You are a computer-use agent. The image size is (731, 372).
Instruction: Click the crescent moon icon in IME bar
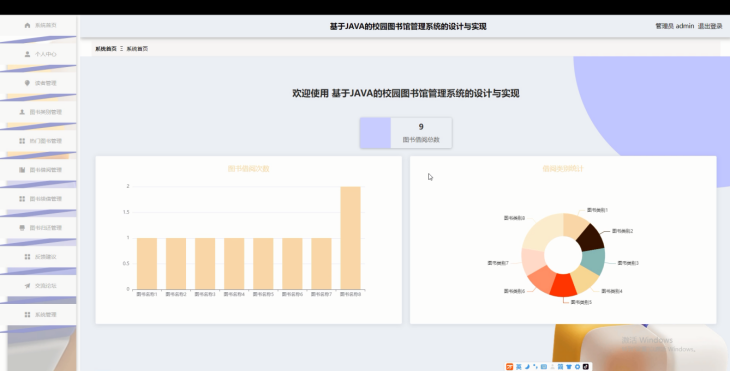pos(527,366)
